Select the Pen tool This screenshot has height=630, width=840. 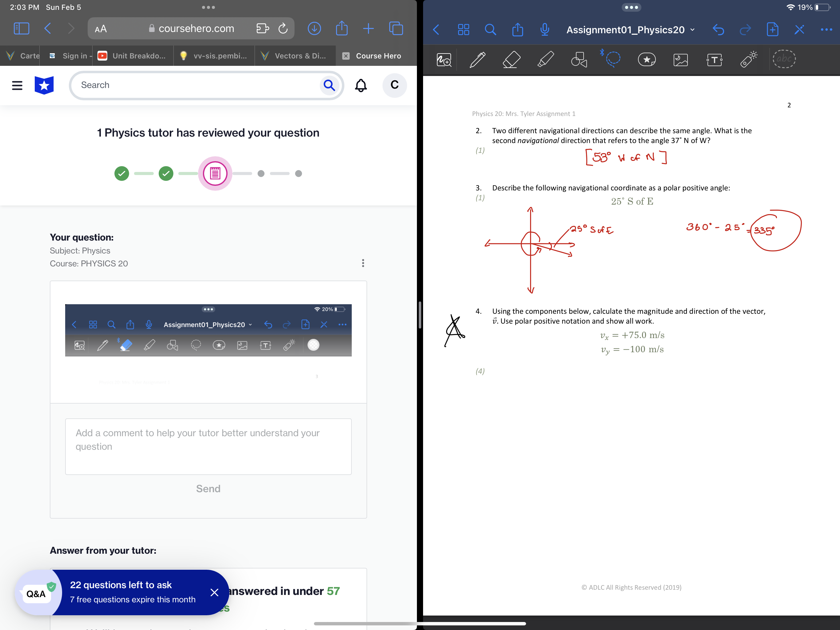pyautogui.click(x=477, y=60)
